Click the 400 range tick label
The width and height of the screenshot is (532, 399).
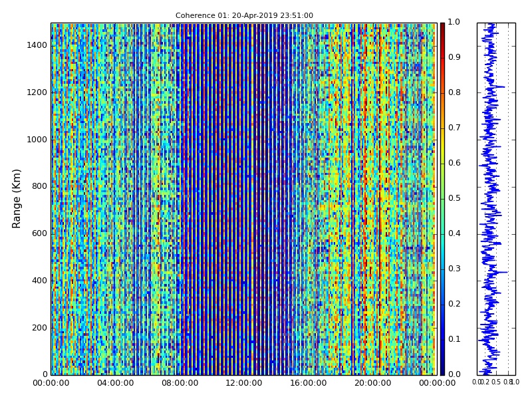pos(39,281)
